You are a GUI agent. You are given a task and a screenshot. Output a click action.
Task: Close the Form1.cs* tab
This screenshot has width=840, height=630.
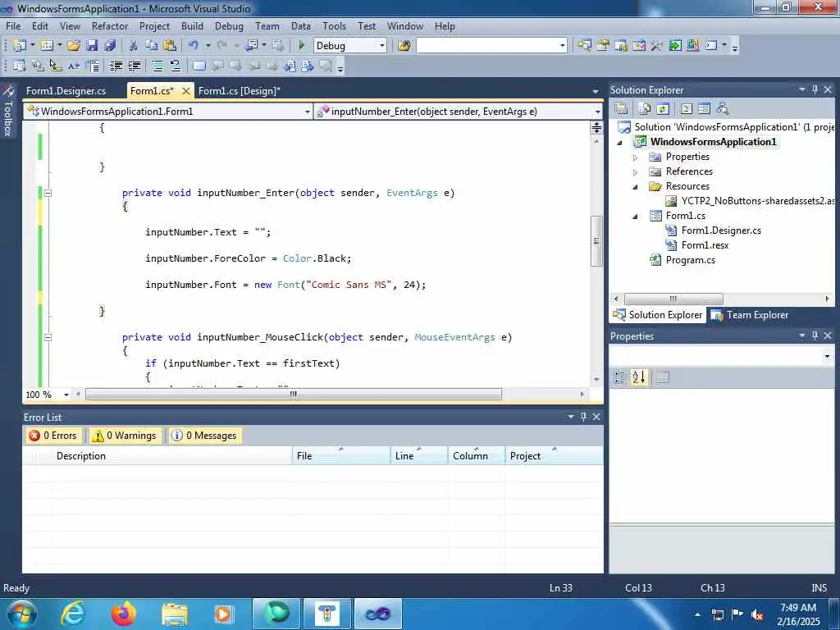(186, 91)
